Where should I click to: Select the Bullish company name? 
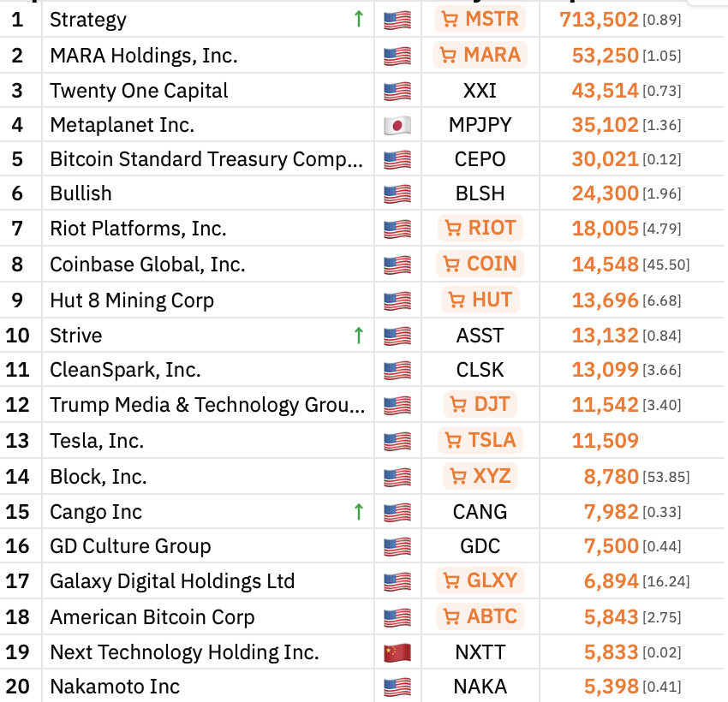[81, 193]
